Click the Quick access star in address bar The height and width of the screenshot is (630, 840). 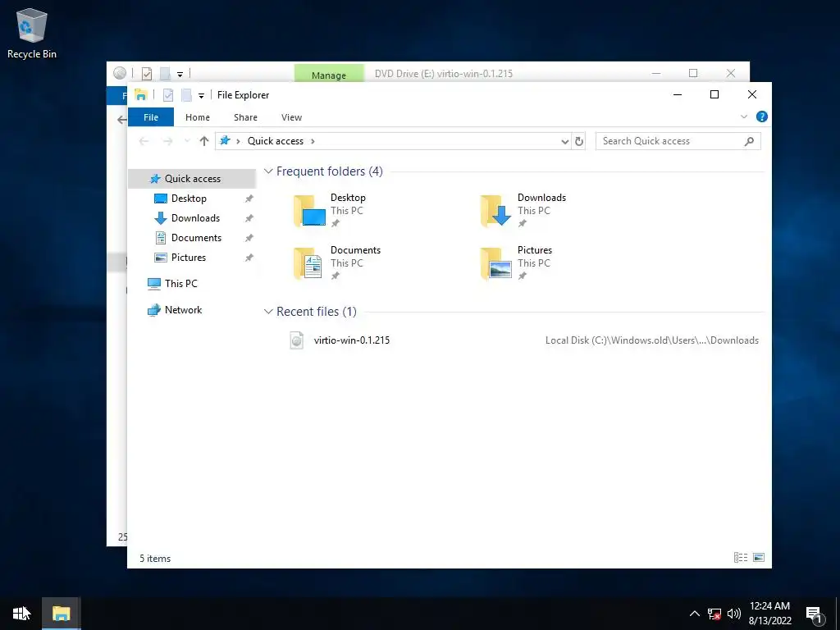point(225,140)
